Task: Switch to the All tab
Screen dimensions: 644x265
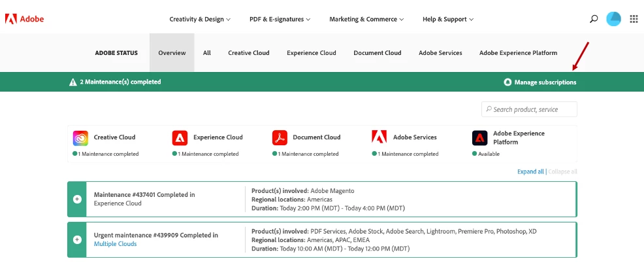Action: tap(207, 52)
